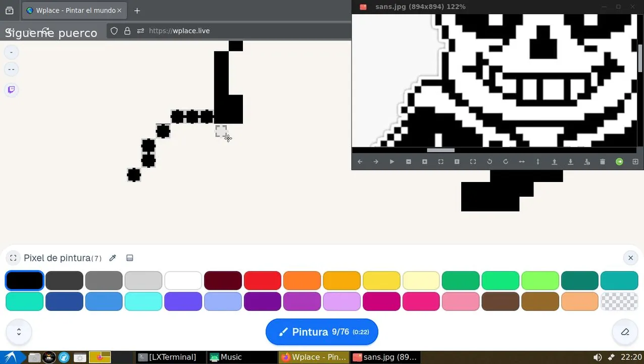Select the eraser tool on Wplace
Screen dimensions: 644x364
click(x=625, y=332)
